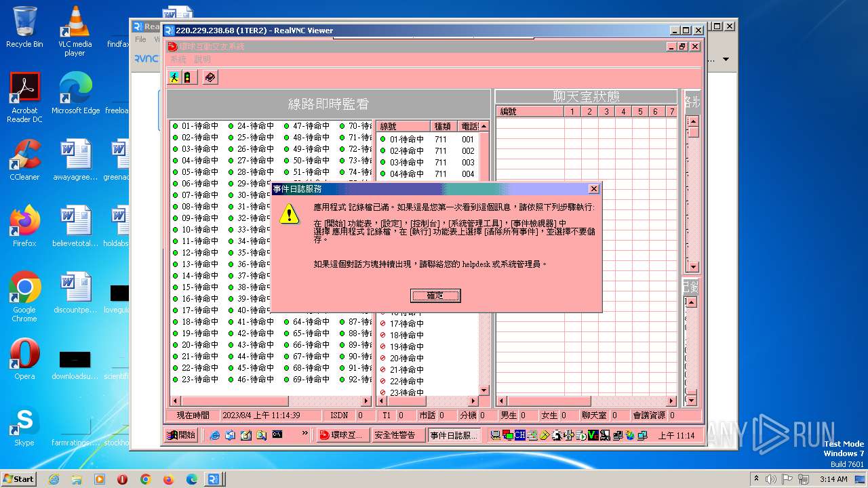Click volume icon in host system tray
Viewport: 868px width, 488px height.
coord(771,479)
